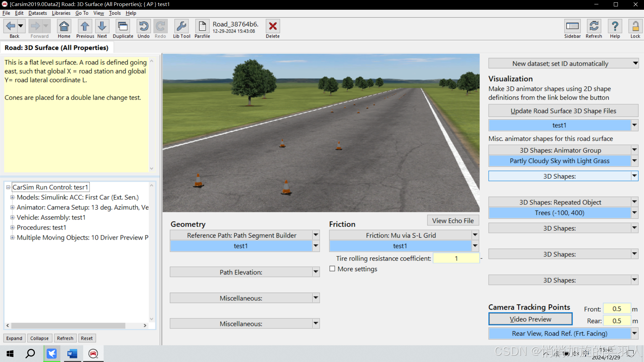Click the Home toolbar icon
This screenshot has width=644, height=362.
click(64, 26)
